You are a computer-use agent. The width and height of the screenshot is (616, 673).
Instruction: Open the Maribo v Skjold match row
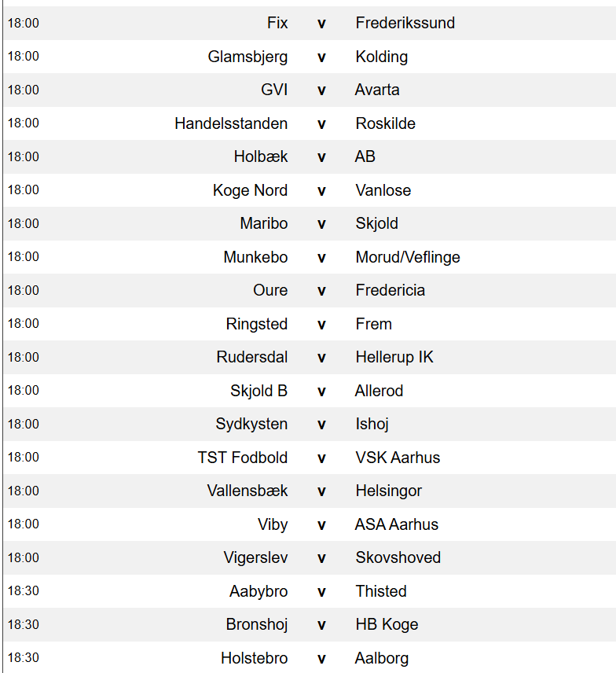[310, 223]
